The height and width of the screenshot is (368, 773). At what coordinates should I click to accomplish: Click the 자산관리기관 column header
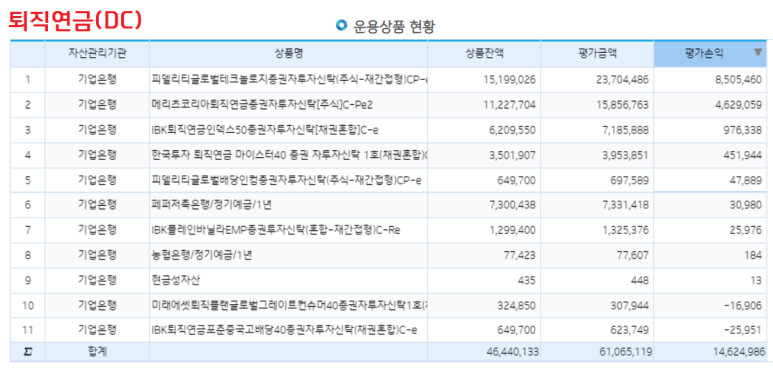[x=97, y=54]
